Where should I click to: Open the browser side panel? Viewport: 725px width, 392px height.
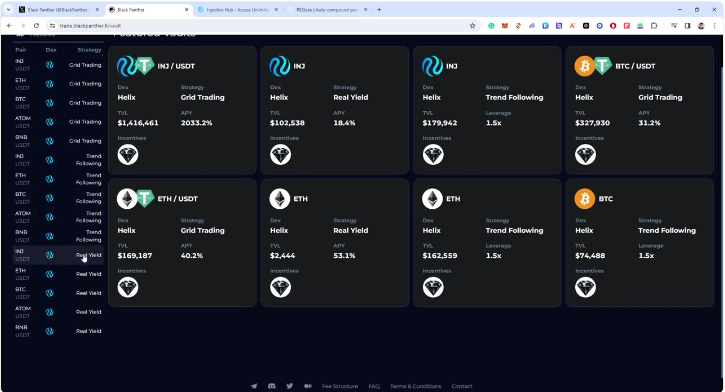(x=688, y=26)
